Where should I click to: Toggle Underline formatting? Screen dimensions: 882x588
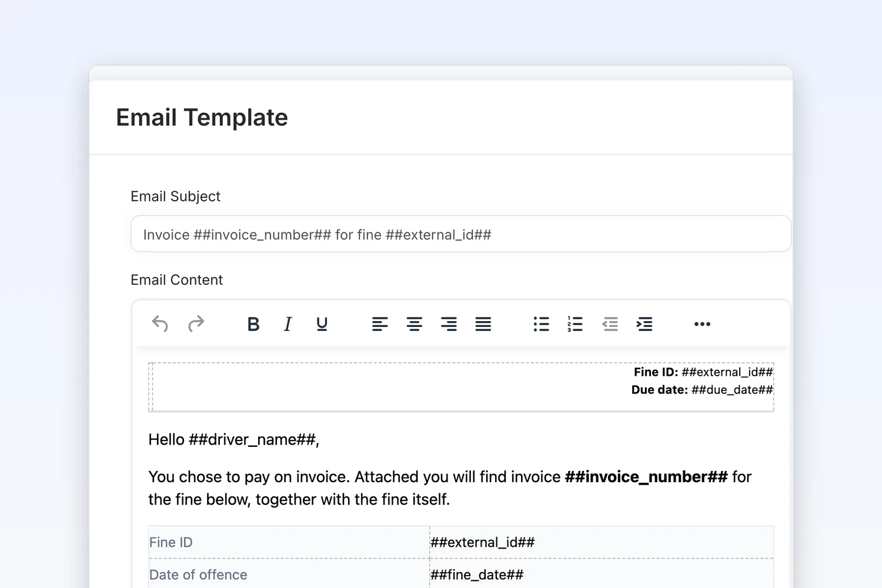click(x=322, y=324)
